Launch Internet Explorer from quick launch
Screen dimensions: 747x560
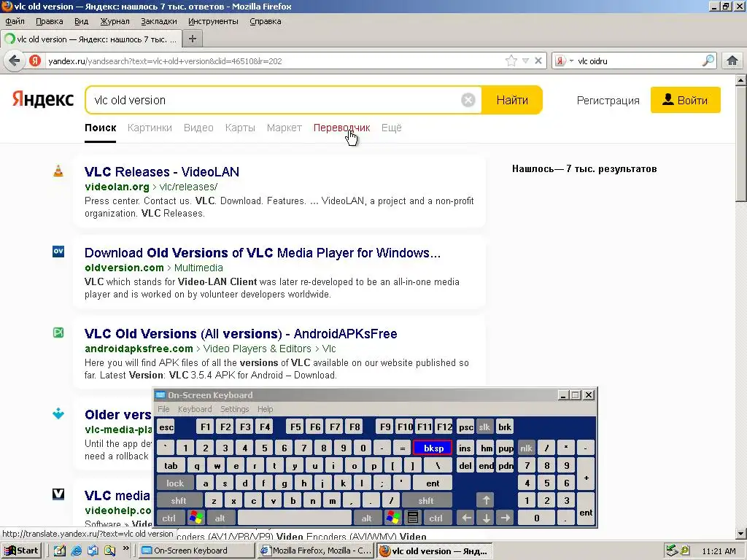76,551
